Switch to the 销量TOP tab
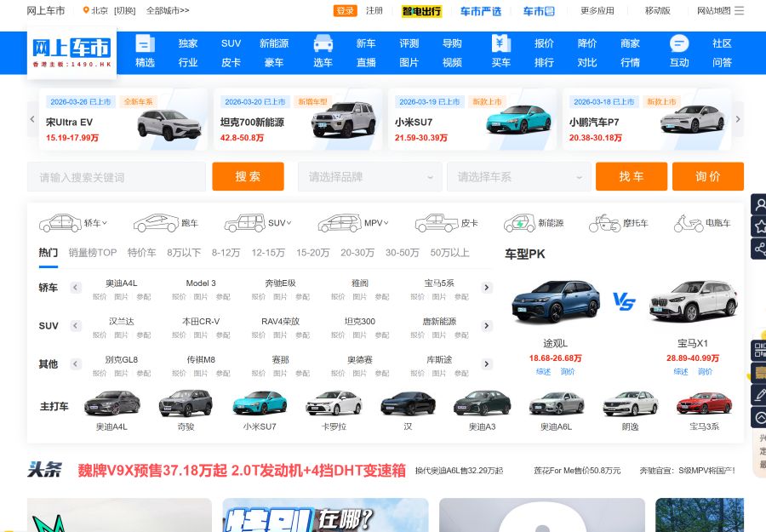The height and width of the screenshot is (532, 766). coord(92,253)
